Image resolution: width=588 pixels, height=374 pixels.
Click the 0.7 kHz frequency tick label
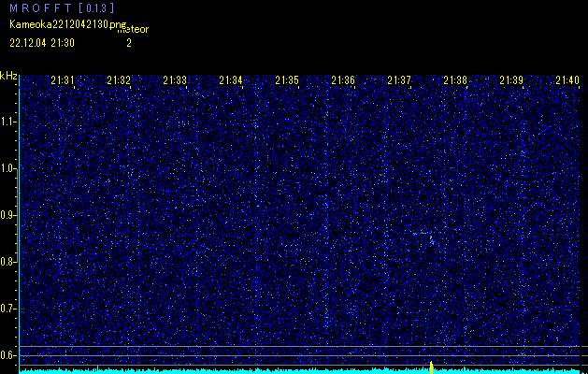[x=8, y=309]
